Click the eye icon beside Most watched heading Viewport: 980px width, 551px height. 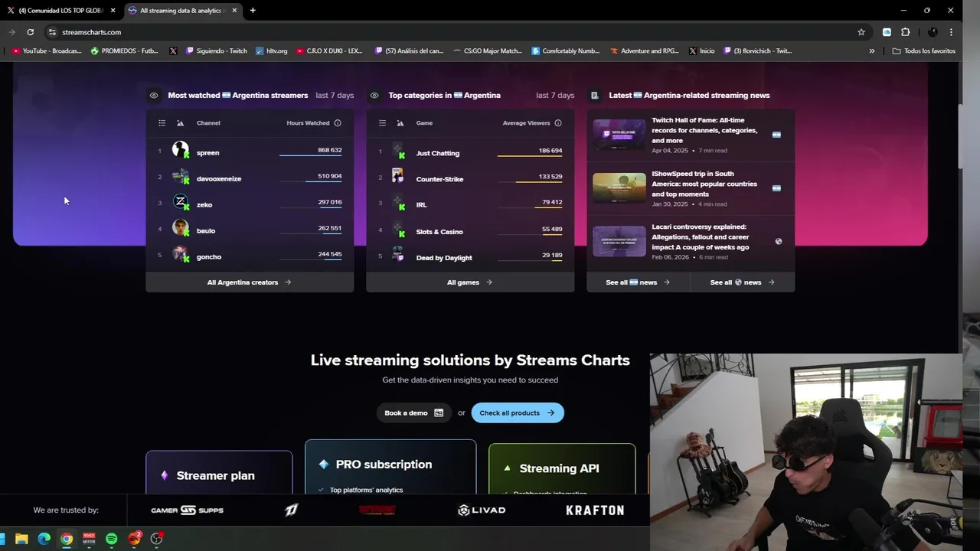(154, 96)
